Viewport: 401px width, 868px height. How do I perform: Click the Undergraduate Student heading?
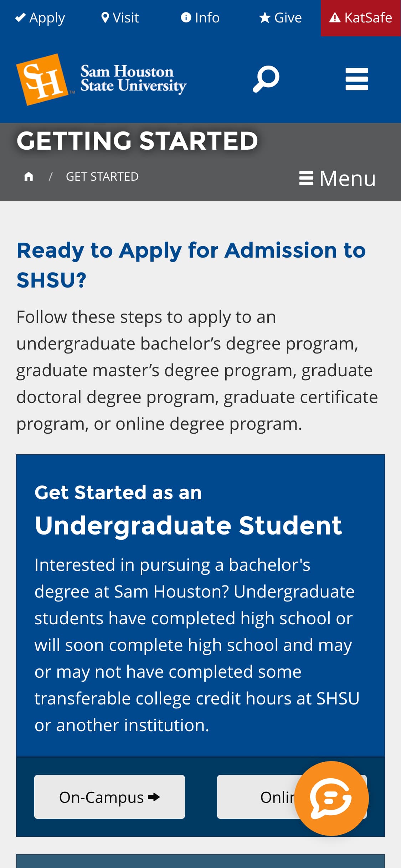(188, 525)
